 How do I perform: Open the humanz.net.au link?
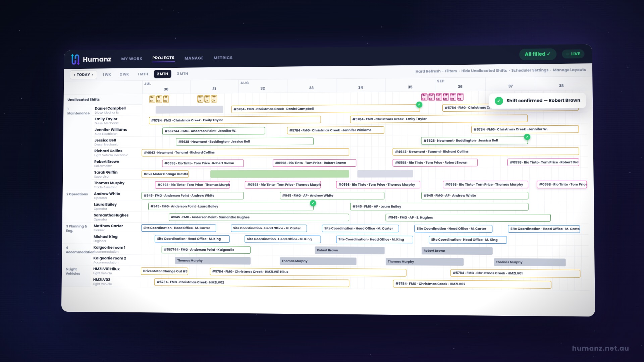[600, 348]
